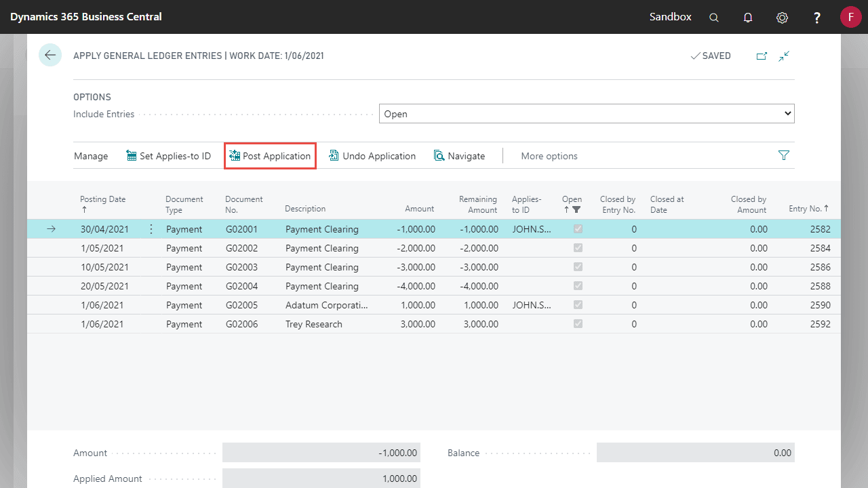Select the row arrow for entry 2582
The image size is (868, 488).
pyautogui.click(x=51, y=229)
